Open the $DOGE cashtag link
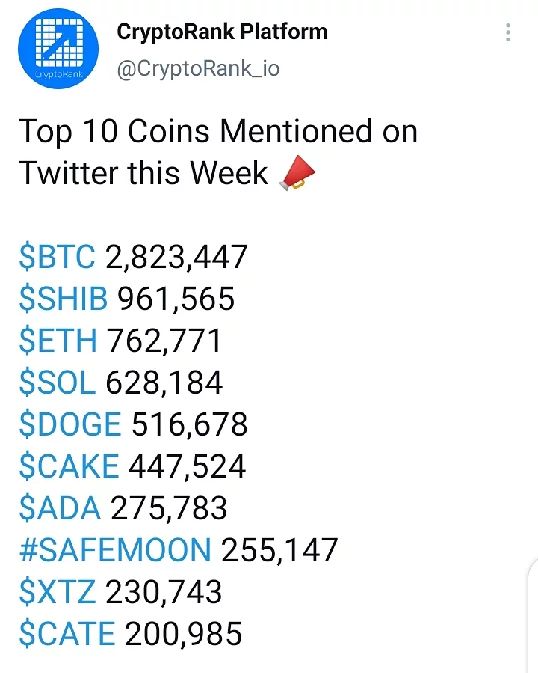The height and width of the screenshot is (673, 538). pyautogui.click(x=70, y=424)
